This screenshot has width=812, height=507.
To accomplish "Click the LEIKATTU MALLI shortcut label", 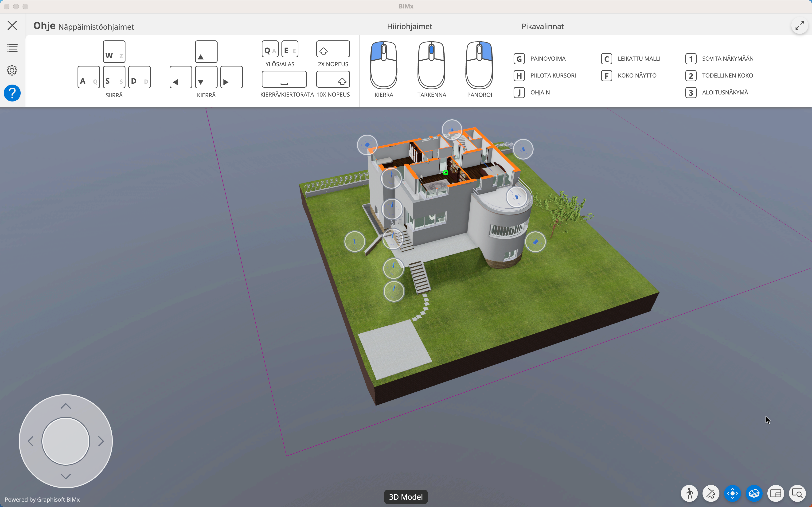I will pos(639,59).
